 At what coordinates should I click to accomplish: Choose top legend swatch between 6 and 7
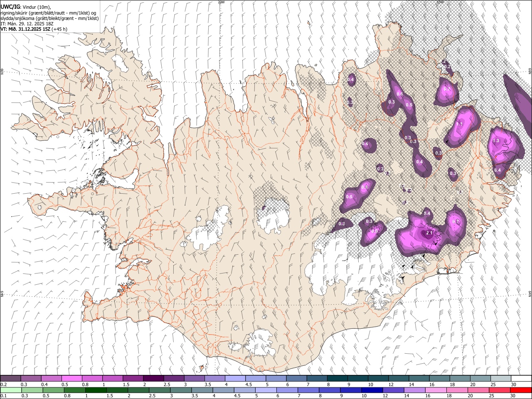coord(296,378)
